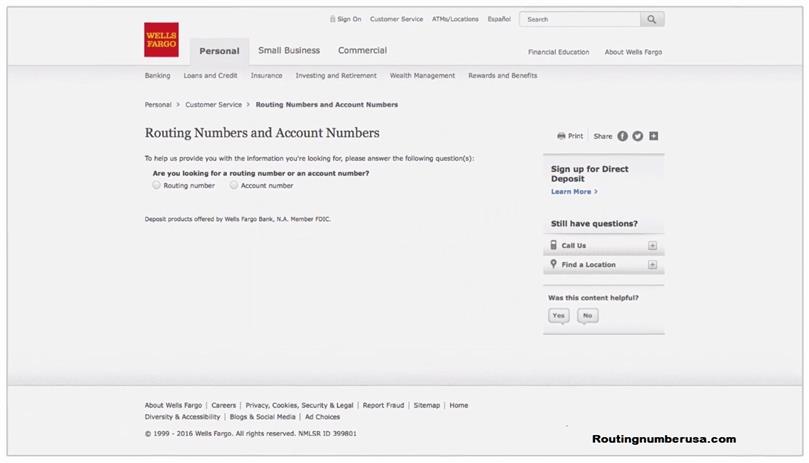Open the Careers footer link
This screenshot has height=463, width=809.
223,405
